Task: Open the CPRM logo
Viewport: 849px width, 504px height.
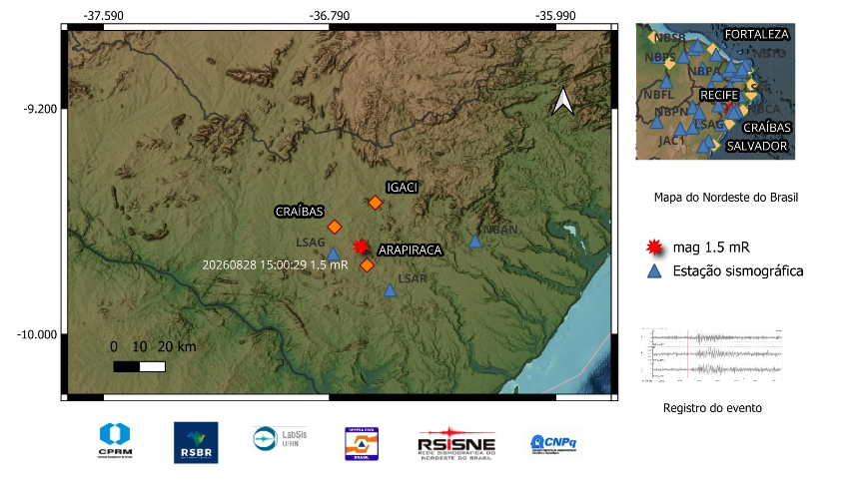Action: coord(115,441)
